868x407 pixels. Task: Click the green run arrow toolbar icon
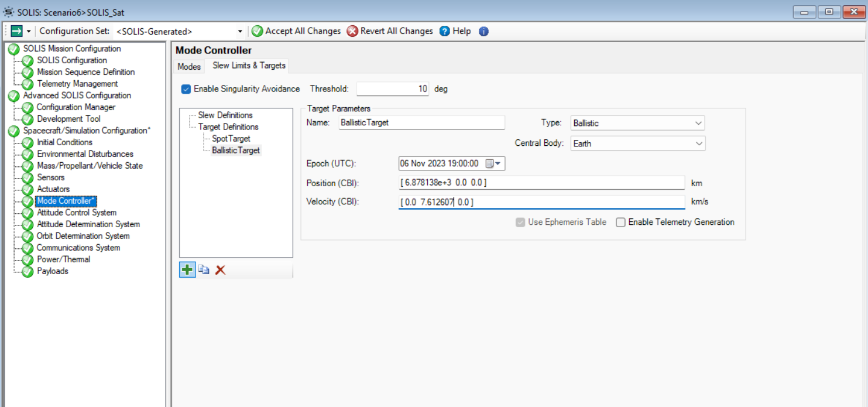(18, 31)
